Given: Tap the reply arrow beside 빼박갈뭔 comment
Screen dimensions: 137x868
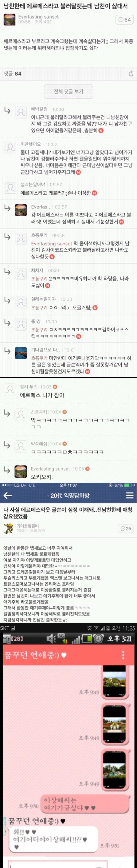Looking at the screenshot, I should (x=7, y=110).
